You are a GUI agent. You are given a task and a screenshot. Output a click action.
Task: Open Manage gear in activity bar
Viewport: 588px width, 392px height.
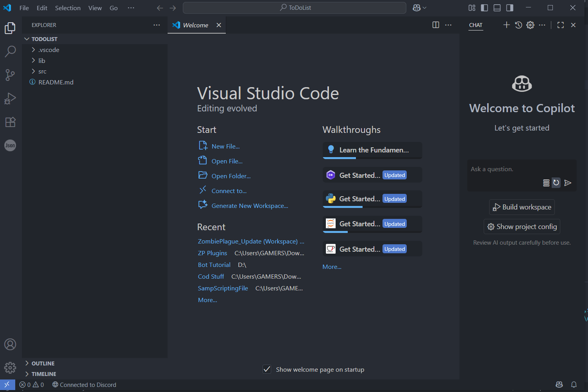point(10,368)
